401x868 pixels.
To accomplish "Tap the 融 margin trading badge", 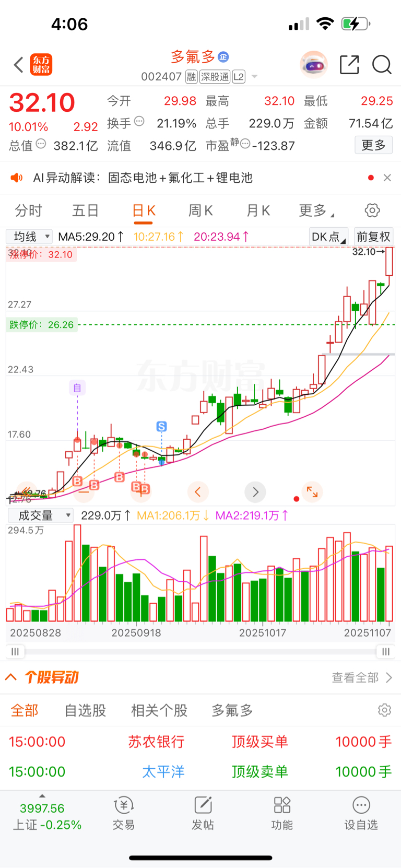I will point(192,77).
